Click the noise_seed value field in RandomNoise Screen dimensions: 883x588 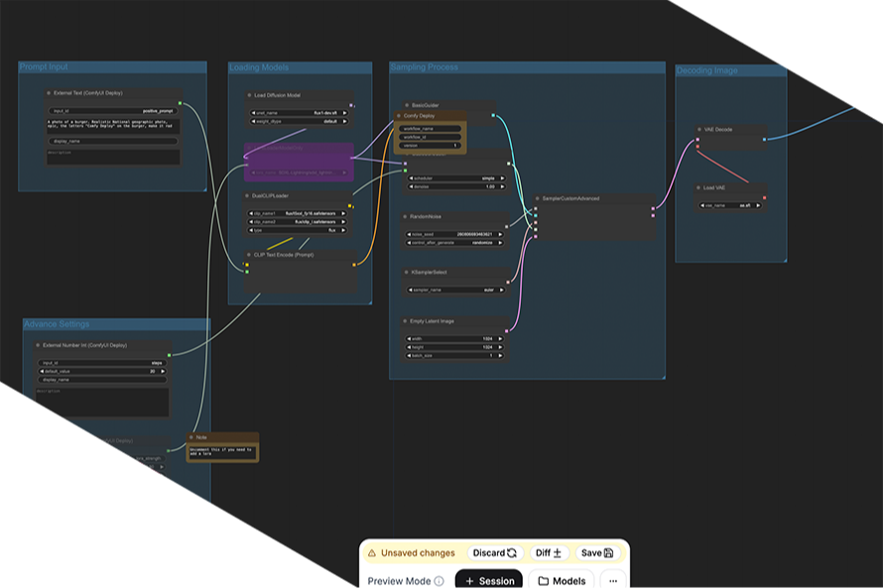coord(454,233)
